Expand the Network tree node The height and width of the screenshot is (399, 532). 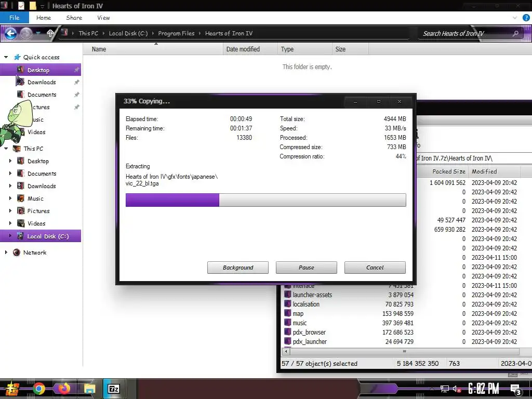[6, 252]
